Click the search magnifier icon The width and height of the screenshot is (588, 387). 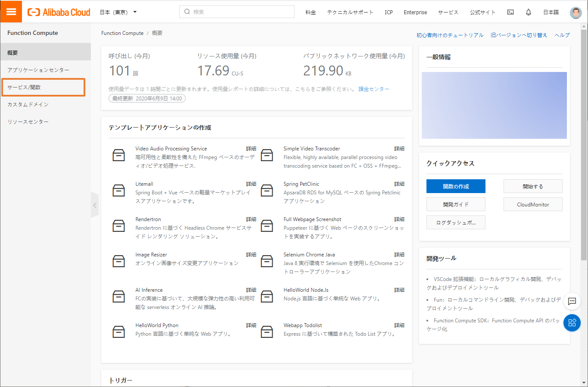(x=187, y=12)
